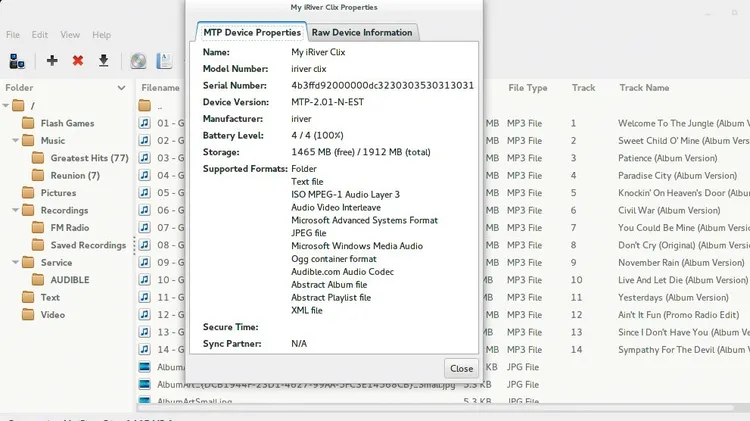
Task: Sort by File Type column header
Action: click(528, 88)
